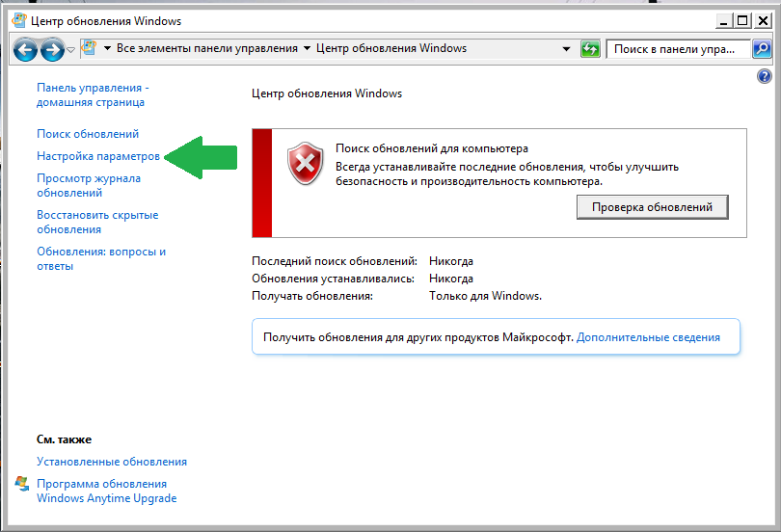Open 'Настройка параметров' link
Viewport: 781px width, 532px height.
pyautogui.click(x=98, y=156)
